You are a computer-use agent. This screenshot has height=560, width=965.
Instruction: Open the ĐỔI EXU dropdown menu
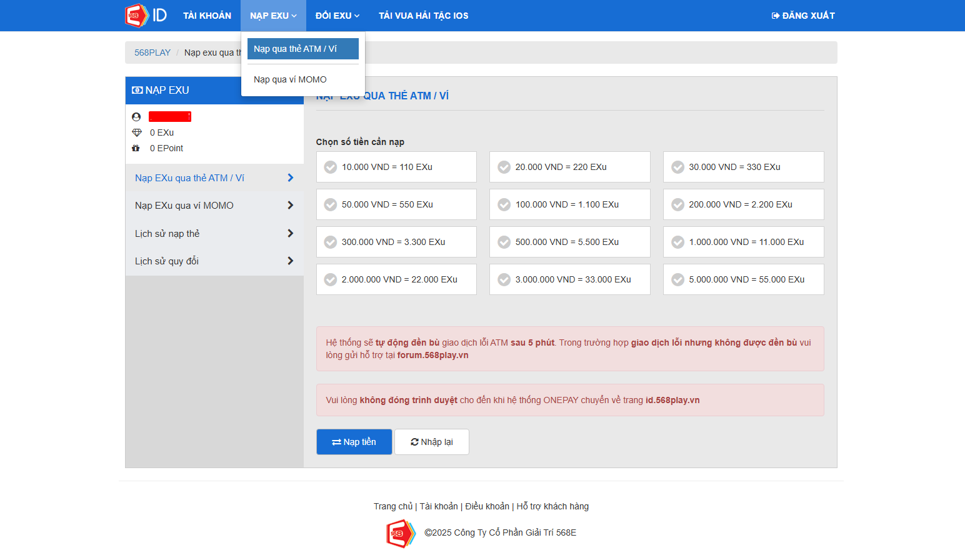tap(337, 16)
